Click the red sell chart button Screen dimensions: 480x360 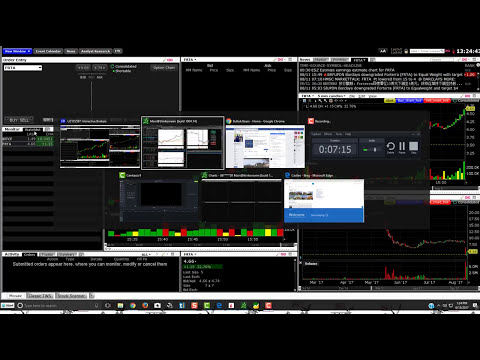(437, 100)
